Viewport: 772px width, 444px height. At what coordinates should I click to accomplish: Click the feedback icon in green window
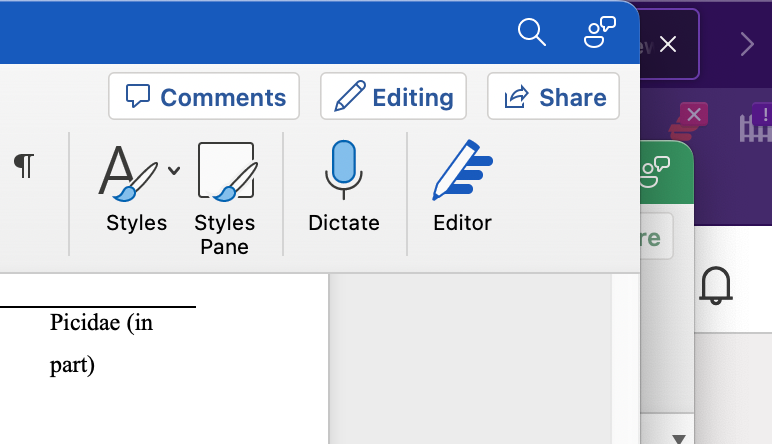(x=655, y=166)
